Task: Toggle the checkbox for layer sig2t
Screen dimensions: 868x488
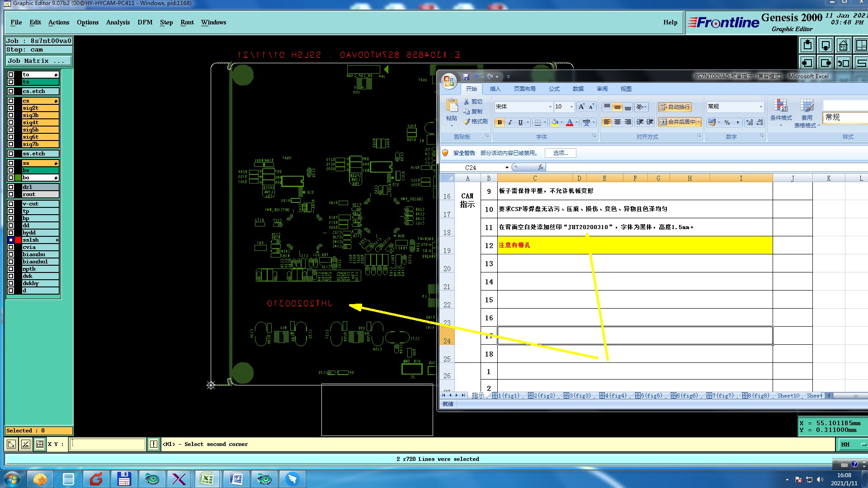Action: (11, 108)
